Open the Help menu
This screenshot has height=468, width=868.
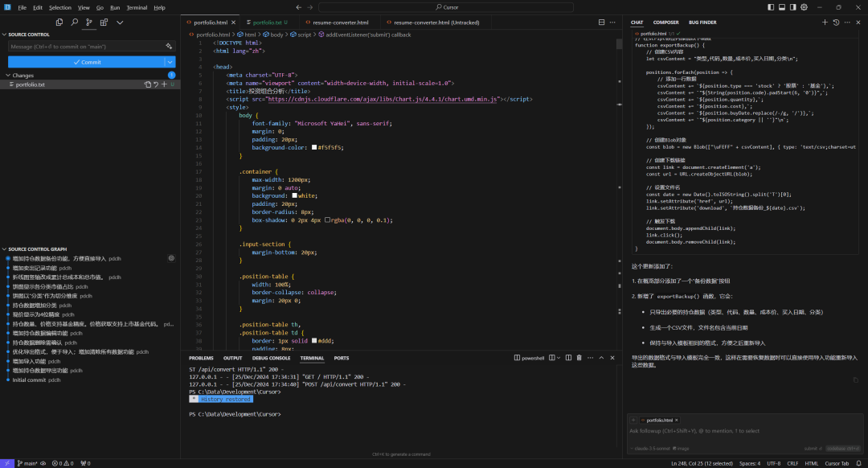point(159,8)
